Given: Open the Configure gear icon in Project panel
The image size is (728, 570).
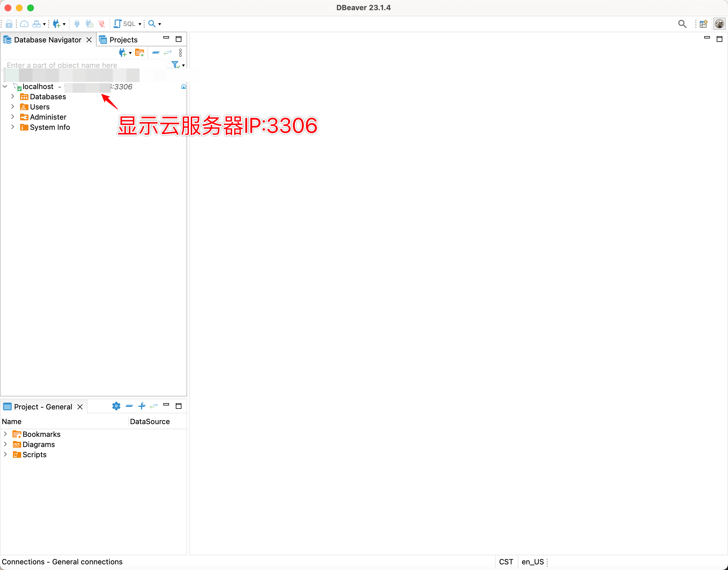Looking at the screenshot, I should coord(116,406).
